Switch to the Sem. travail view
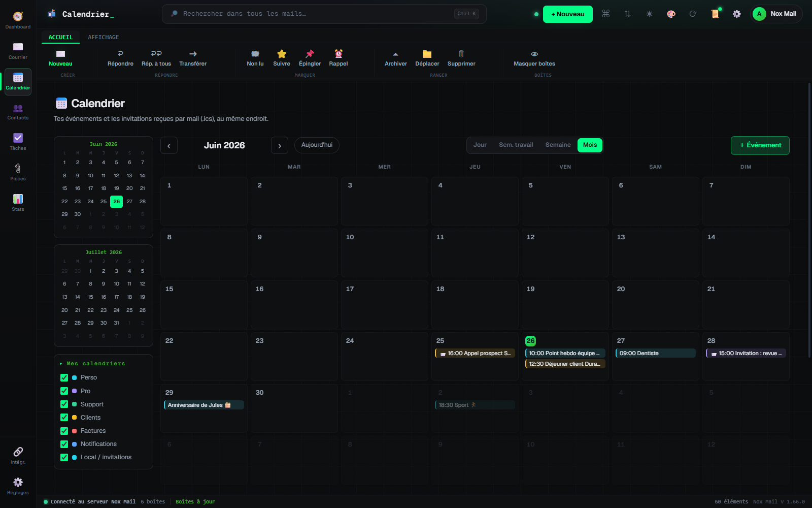The image size is (812, 508). point(516,145)
